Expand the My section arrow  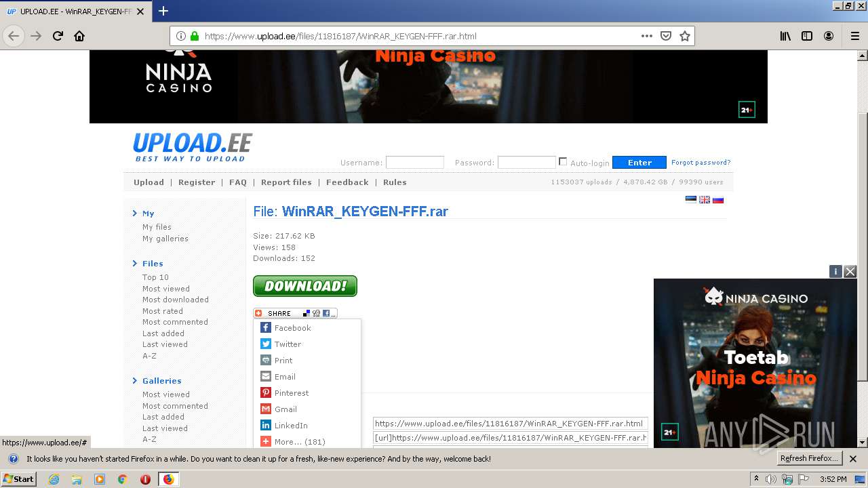pyautogui.click(x=135, y=213)
